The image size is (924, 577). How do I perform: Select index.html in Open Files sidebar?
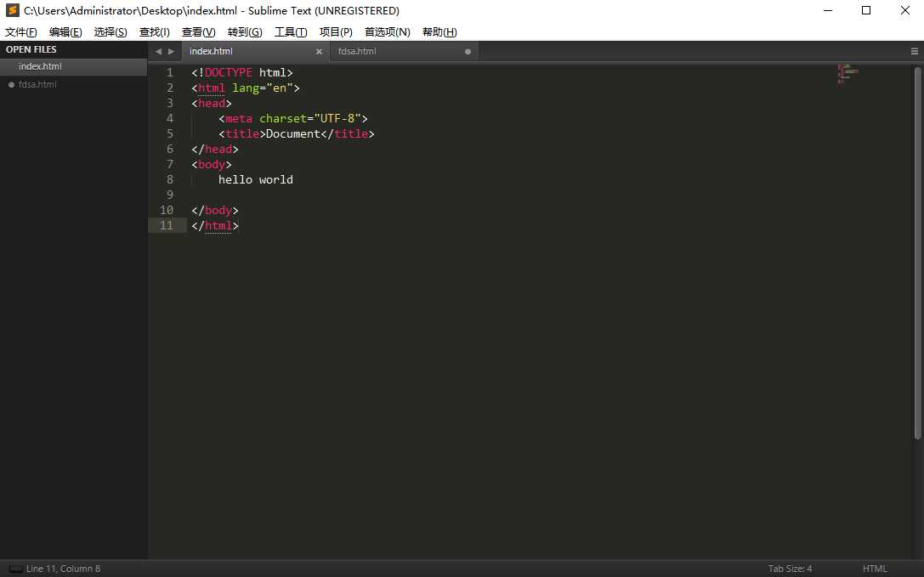click(74, 66)
